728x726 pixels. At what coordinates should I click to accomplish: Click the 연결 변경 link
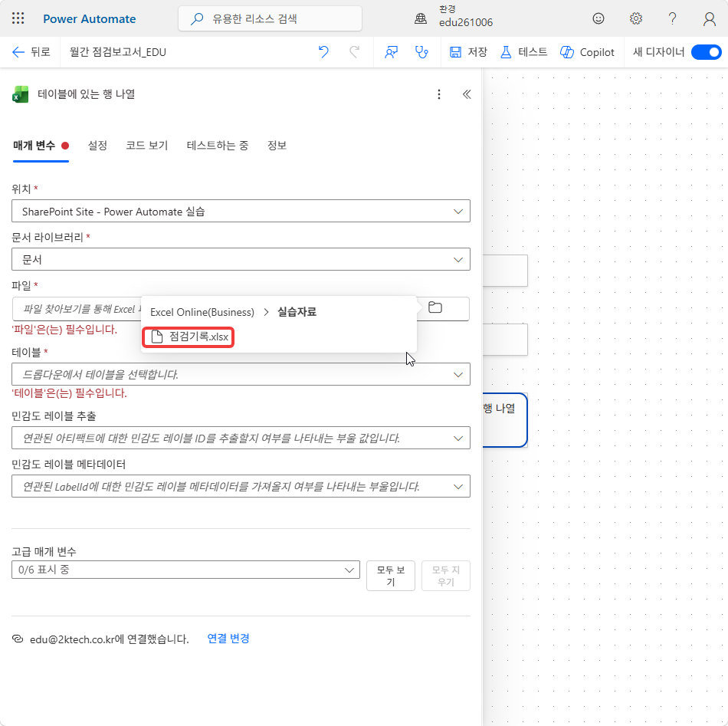[x=228, y=638]
